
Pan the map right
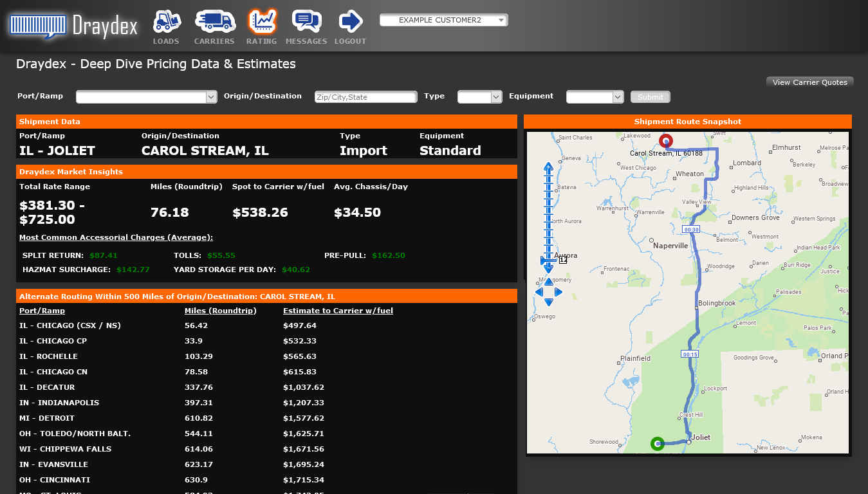click(559, 292)
